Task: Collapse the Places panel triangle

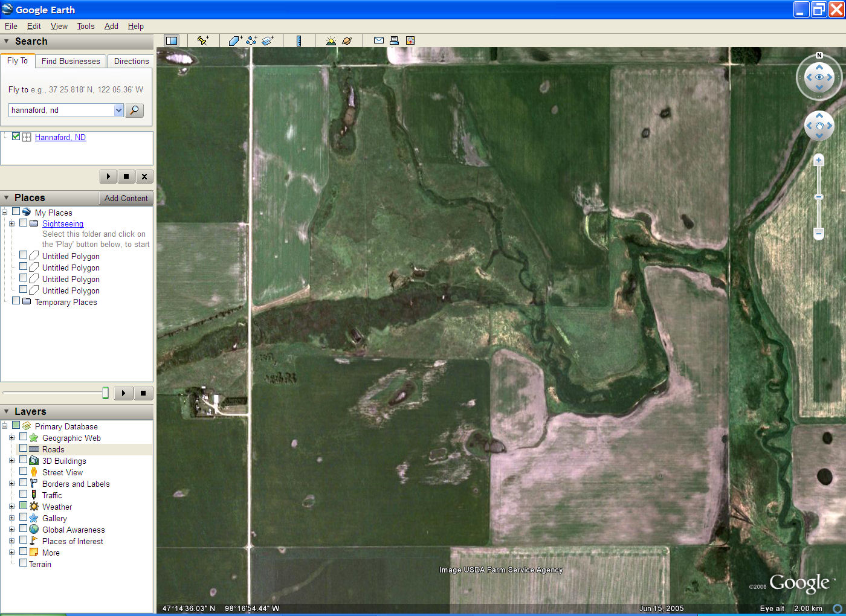Action: click(7, 198)
